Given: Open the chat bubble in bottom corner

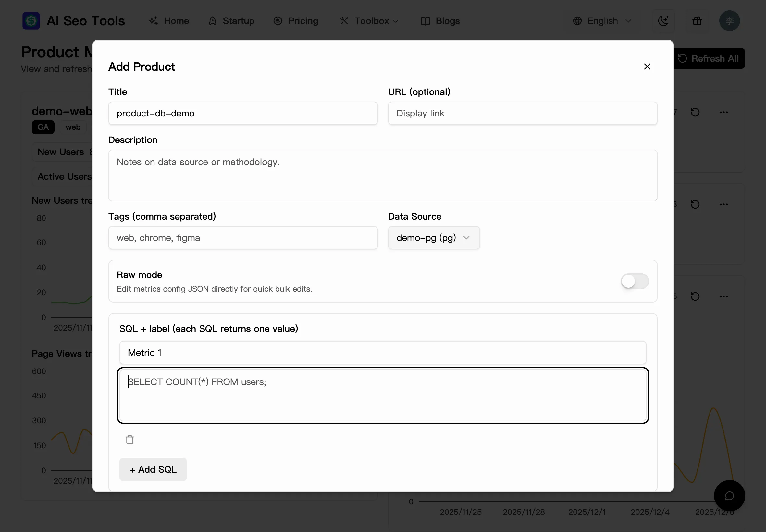Looking at the screenshot, I should [729, 496].
